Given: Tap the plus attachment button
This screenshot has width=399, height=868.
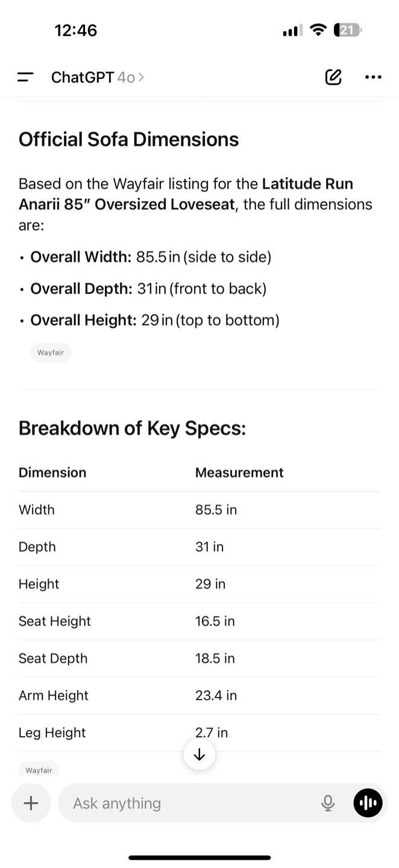Looking at the screenshot, I should [x=31, y=803].
